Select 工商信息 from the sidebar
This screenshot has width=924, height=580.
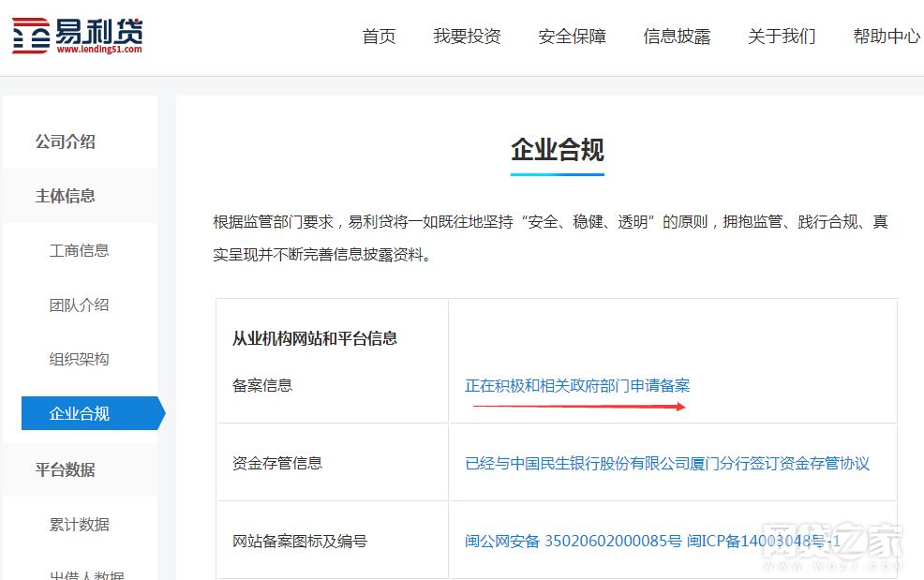[79, 250]
